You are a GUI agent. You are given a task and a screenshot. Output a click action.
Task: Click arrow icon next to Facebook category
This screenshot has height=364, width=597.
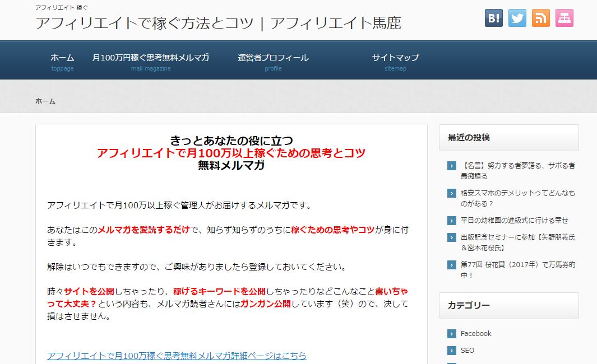(452, 334)
